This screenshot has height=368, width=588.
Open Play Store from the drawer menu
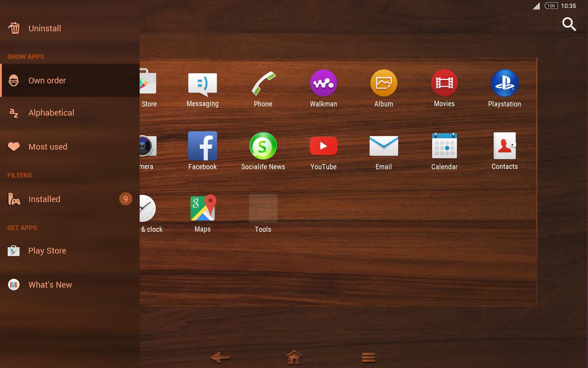70,251
